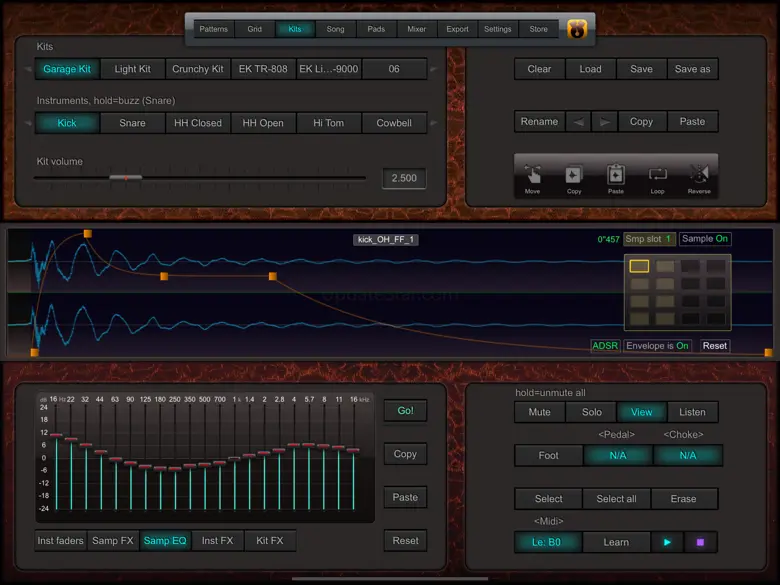Clear the current kit
780x585 pixels.
tap(539, 69)
